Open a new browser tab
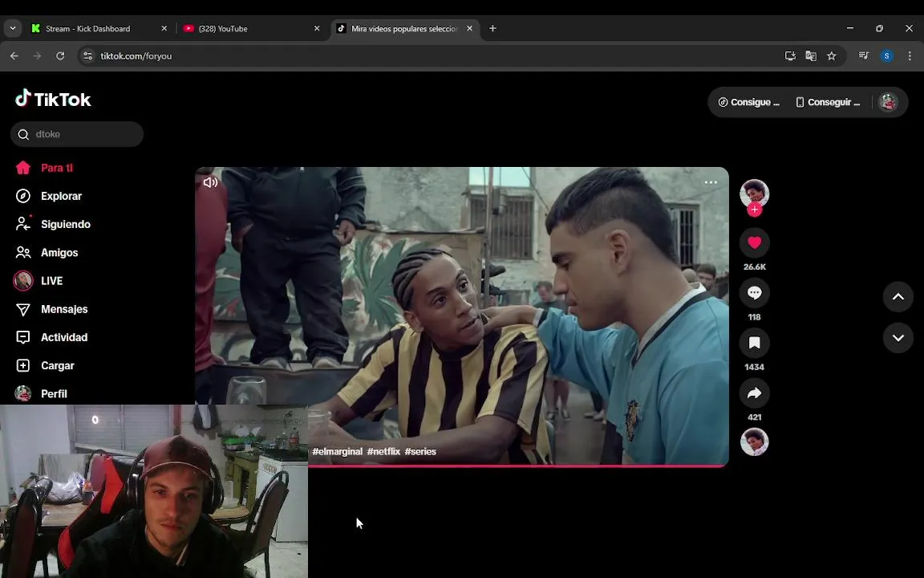This screenshot has width=924, height=578. pos(492,28)
